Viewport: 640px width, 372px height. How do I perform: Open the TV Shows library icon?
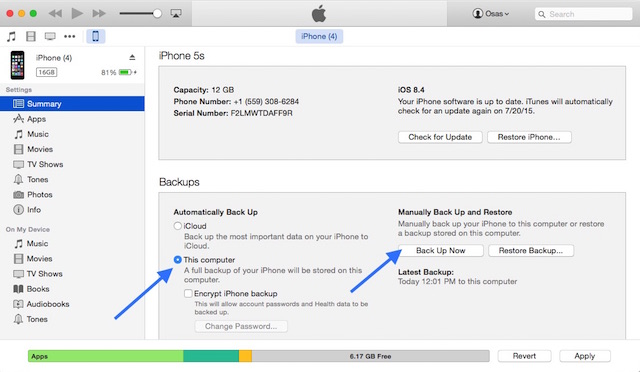tap(50, 36)
